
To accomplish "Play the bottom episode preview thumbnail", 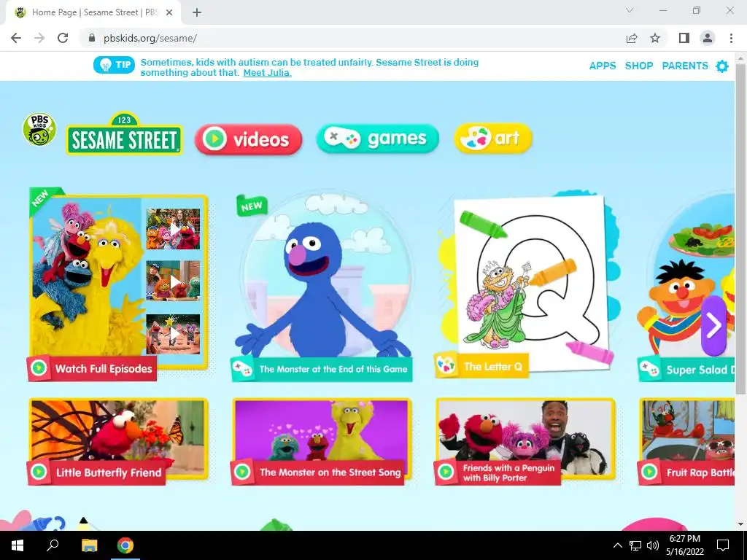I will click(173, 334).
